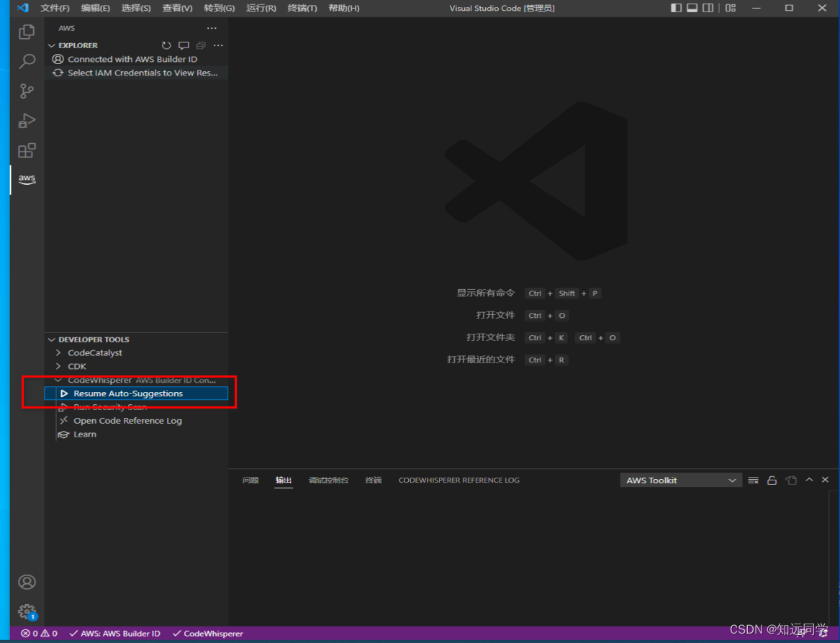Click the 打开文件 shortcut hint text
840x643 pixels.
tap(495, 315)
